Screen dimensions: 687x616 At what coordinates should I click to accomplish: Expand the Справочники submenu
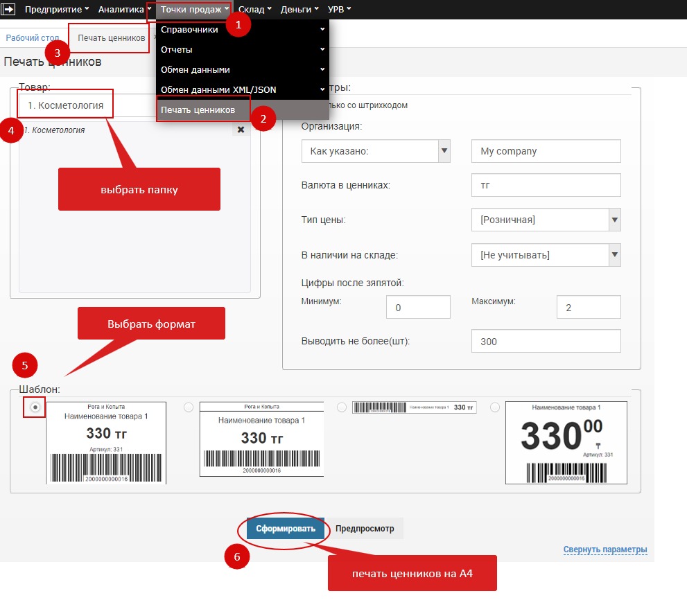coord(242,30)
